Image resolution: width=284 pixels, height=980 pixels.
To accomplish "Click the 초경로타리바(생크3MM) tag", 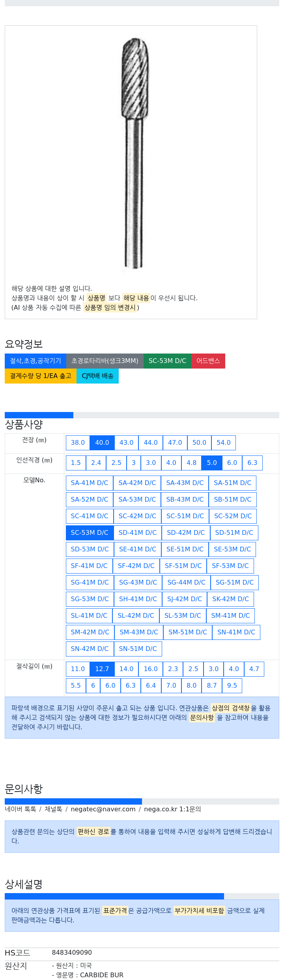I will [x=105, y=361].
